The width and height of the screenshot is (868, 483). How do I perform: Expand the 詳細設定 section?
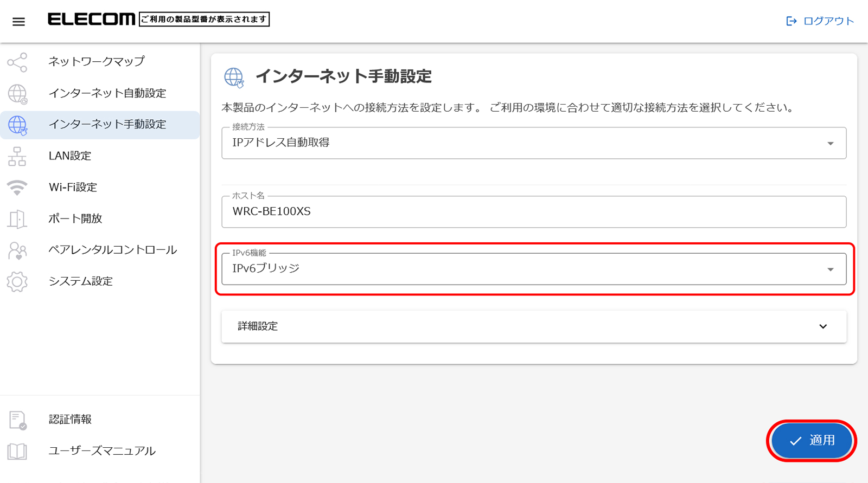(x=533, y=326)
